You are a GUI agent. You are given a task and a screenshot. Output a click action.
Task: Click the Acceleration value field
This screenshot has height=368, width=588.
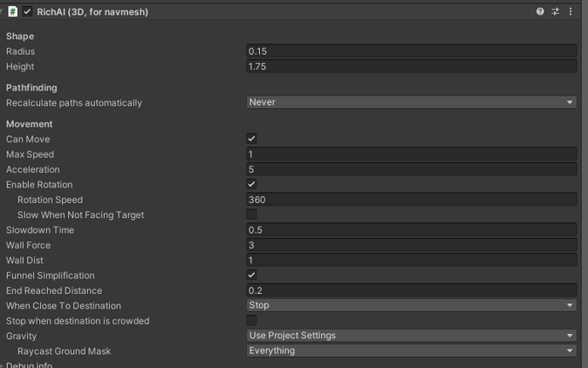tap(412, 170)
